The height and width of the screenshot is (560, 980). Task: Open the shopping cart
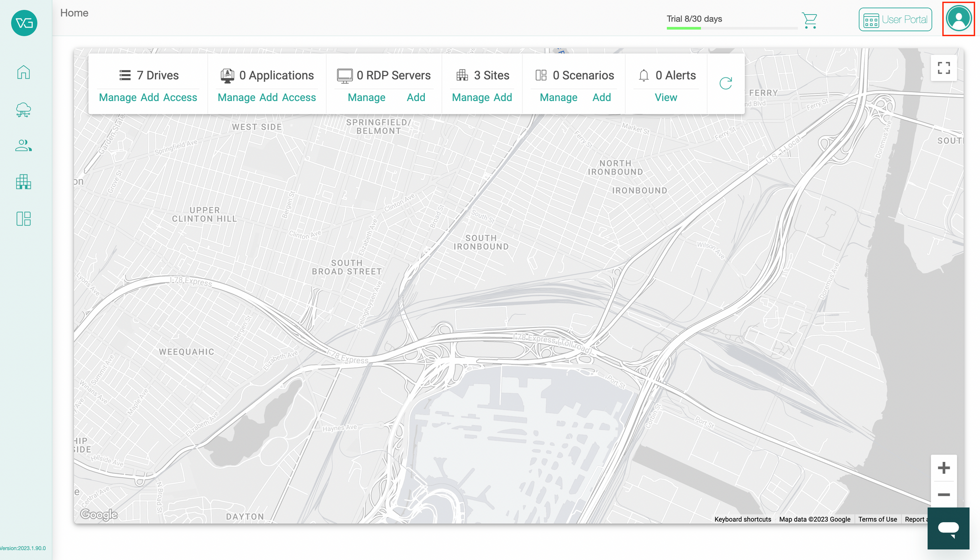[x=809, y=20]
